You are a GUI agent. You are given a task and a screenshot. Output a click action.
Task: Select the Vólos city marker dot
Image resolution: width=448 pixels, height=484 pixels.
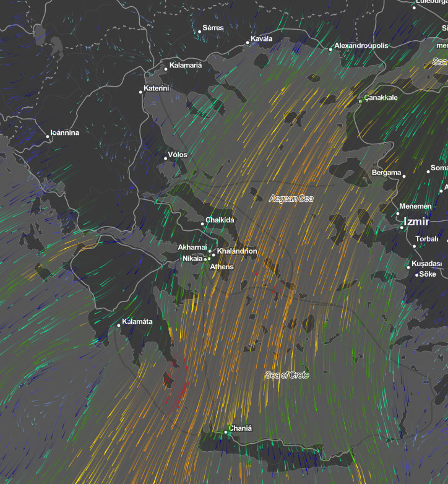pos(165,158)
